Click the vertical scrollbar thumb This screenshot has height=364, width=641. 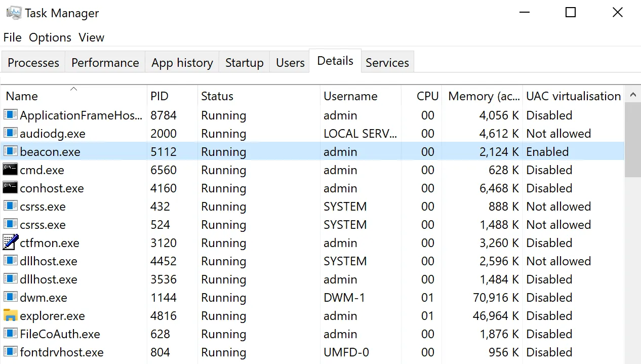point(633,140)
